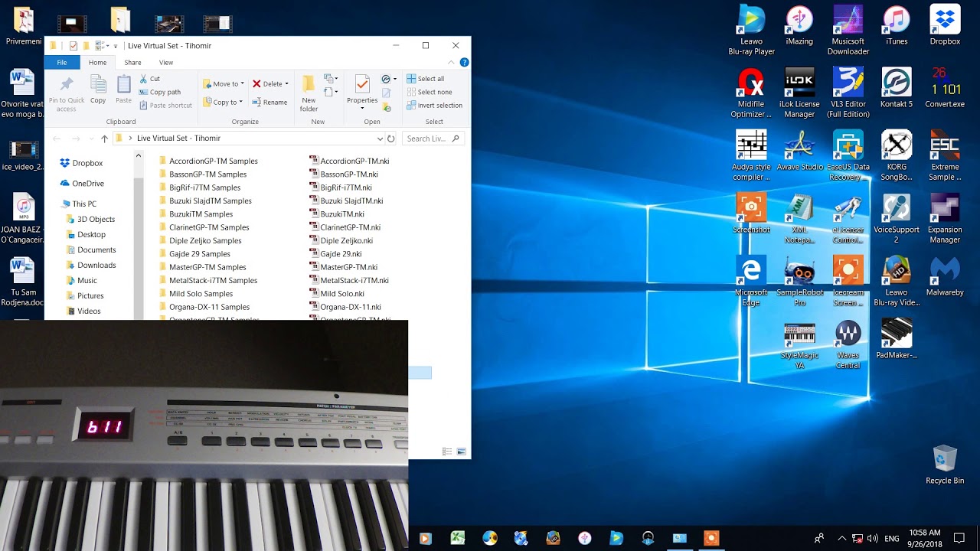Launch VoiceSupport 2 shortcut
This screenshot has width=980, height=551.
click(x=896, y=219)
